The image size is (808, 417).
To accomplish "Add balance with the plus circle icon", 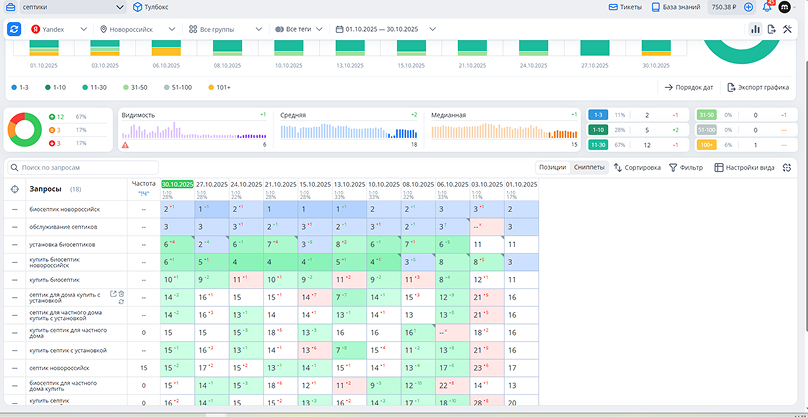I will click(x=748, y=7).
